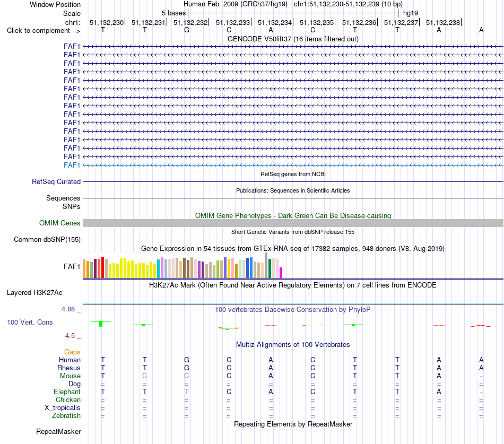Click the dark green GTEx bar beside the gray one
This screenshot has height=444, width=504.
(x=270, y=268)
